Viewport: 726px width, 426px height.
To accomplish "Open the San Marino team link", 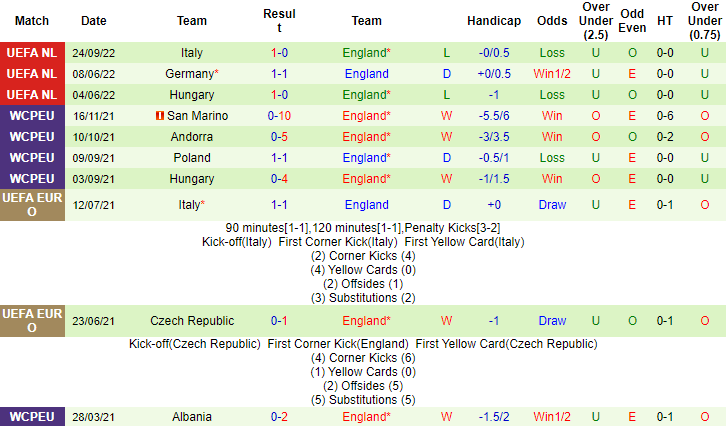I will coord(197,116).
